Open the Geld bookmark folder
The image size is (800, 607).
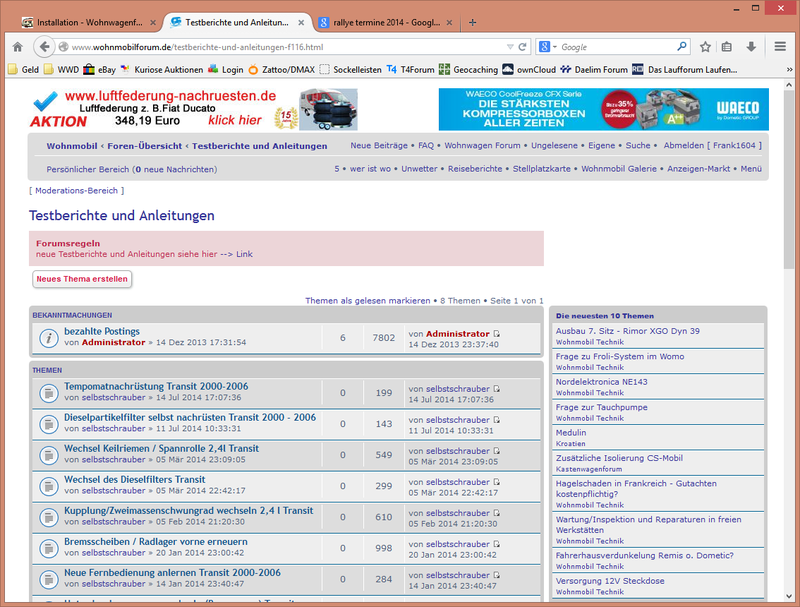tap(23, 69)
